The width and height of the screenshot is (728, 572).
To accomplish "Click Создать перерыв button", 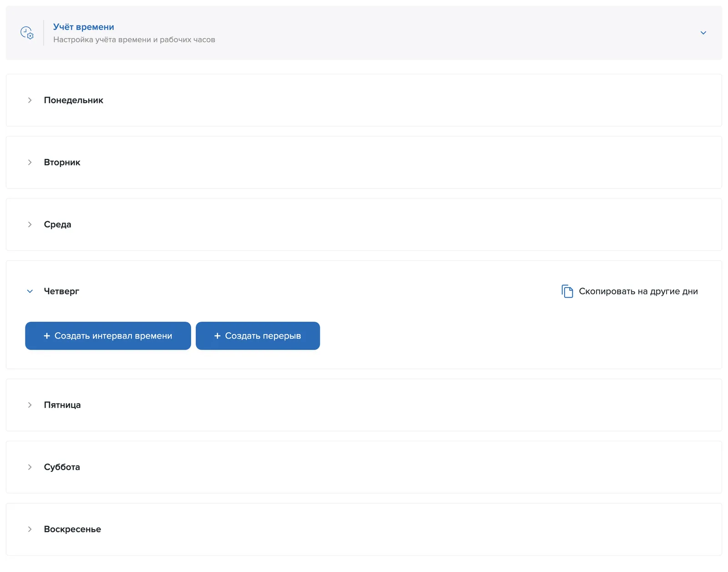I will point(258,336).
